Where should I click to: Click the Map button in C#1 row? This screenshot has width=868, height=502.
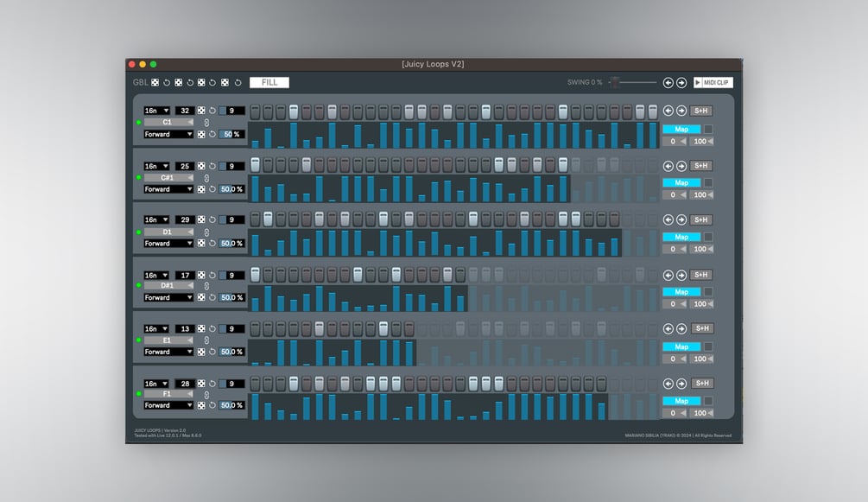point(681,183)
